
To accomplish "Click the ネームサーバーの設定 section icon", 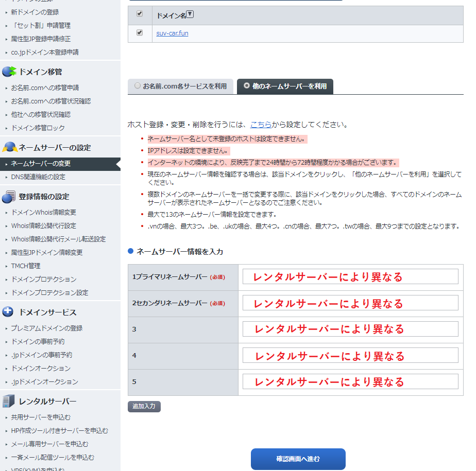I will click(x=9, y=148).
